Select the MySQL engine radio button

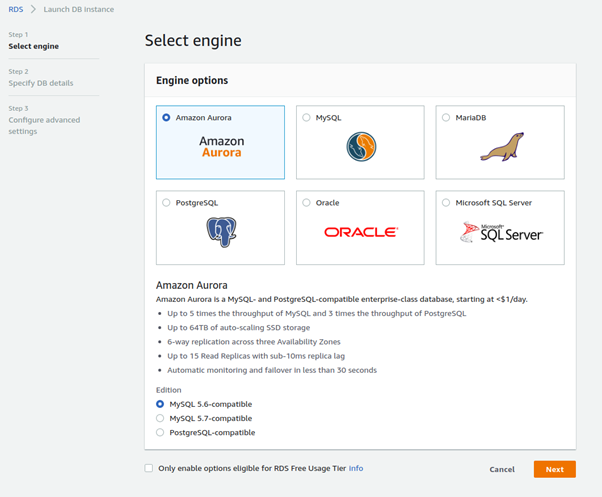click(306, 117)
